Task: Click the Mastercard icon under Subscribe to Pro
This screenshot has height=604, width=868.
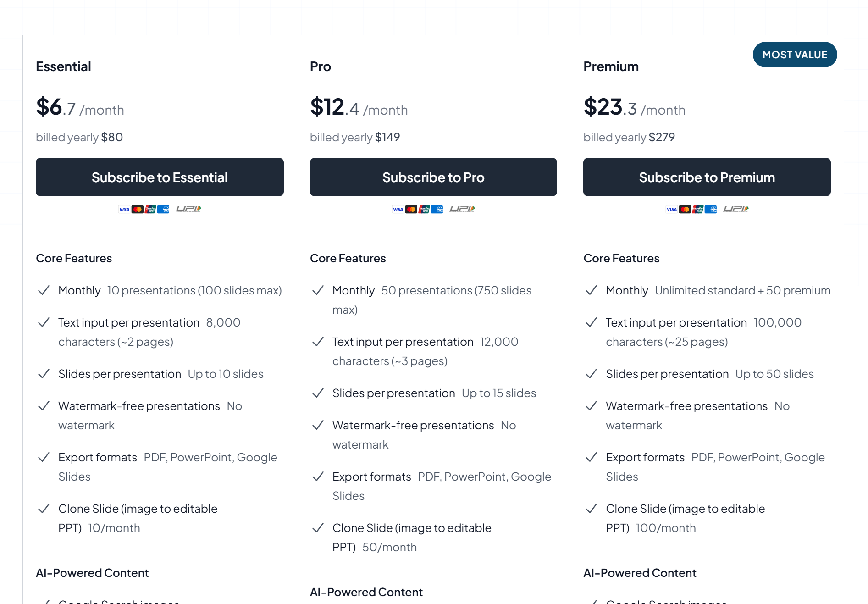Action: [x=411, y=209]
